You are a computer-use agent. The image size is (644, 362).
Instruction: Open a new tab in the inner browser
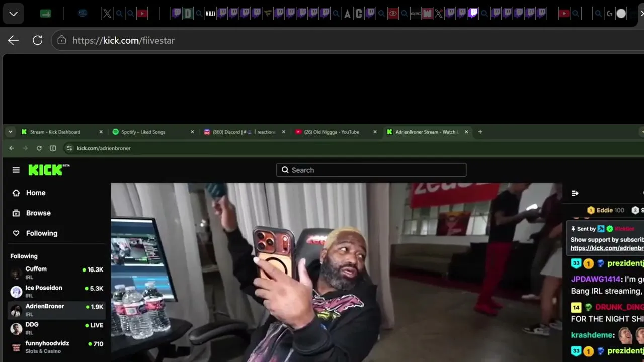pyautogui.click(x=480, y=132)
